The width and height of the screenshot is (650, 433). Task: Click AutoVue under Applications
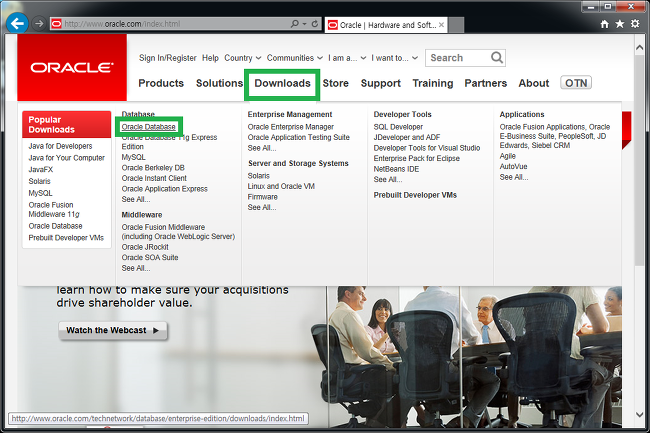pos(513,167)
